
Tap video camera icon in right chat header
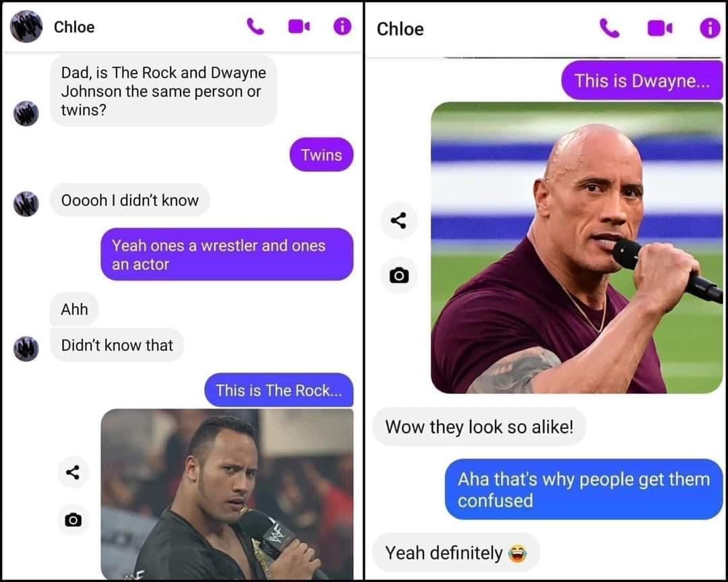click(660, 28)
